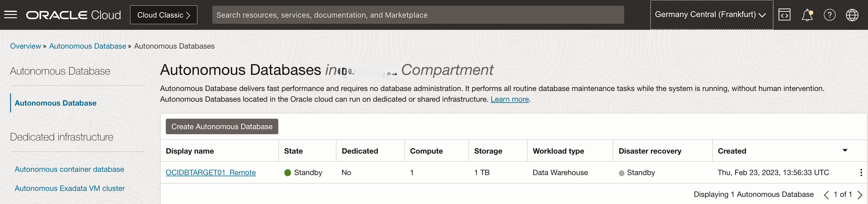Open Autonomous container database page
The width and height of the screenshot is (868, 204).
69,169
